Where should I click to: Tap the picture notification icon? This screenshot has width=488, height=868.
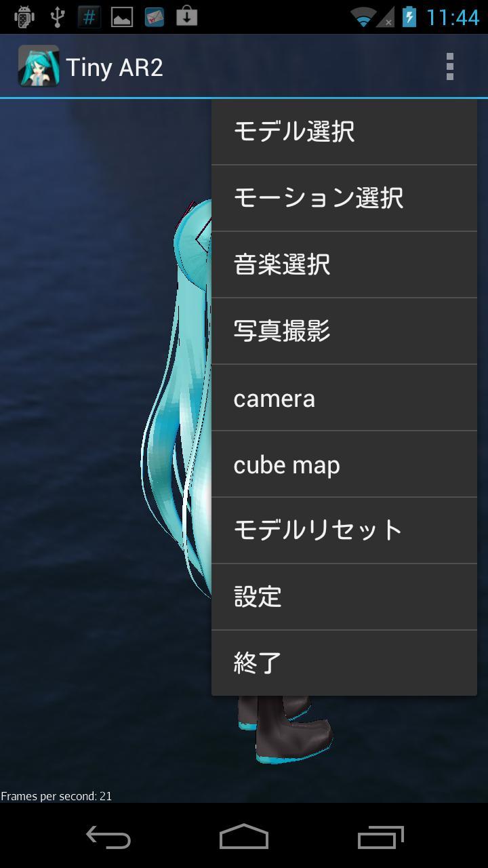[x=122, y=17]
